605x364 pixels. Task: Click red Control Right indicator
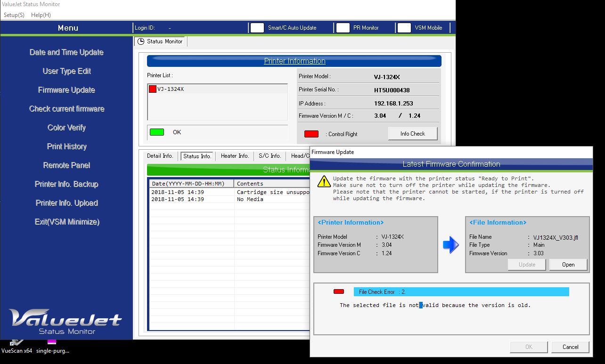tap(311, 134)
